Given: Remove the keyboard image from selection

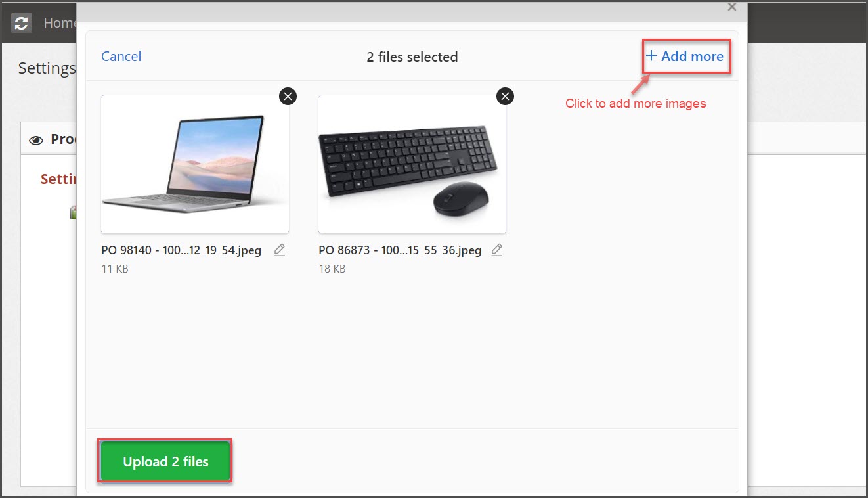Looking at the screenshot, I should coord(505,97).
